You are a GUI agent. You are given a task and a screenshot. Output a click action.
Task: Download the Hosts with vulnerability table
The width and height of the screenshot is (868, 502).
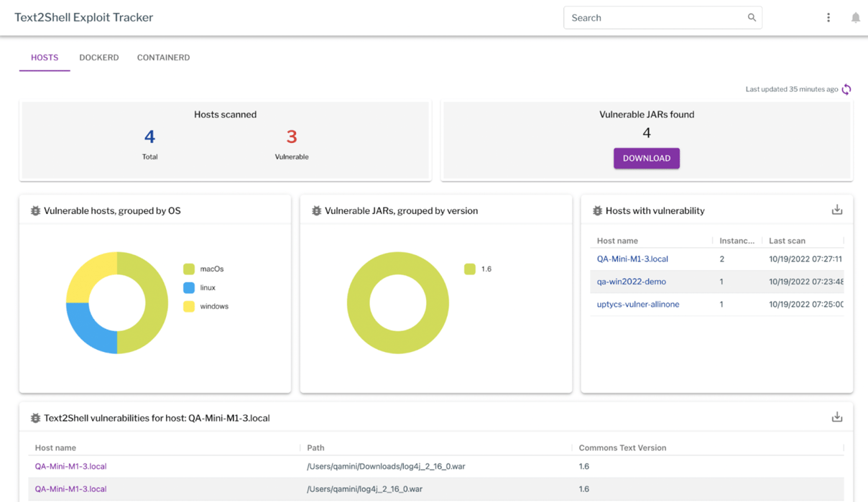click(x=837, y=210)
